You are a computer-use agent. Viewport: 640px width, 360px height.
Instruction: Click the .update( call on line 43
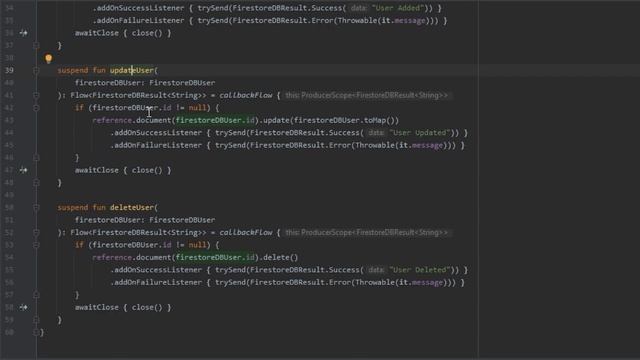pyautogui.click(x=276, y=120)
